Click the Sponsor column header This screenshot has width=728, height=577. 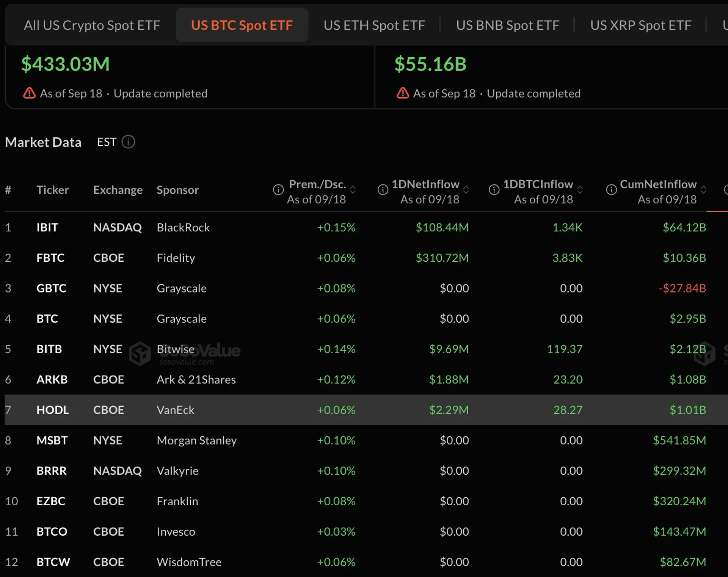[x=178, y=190]
